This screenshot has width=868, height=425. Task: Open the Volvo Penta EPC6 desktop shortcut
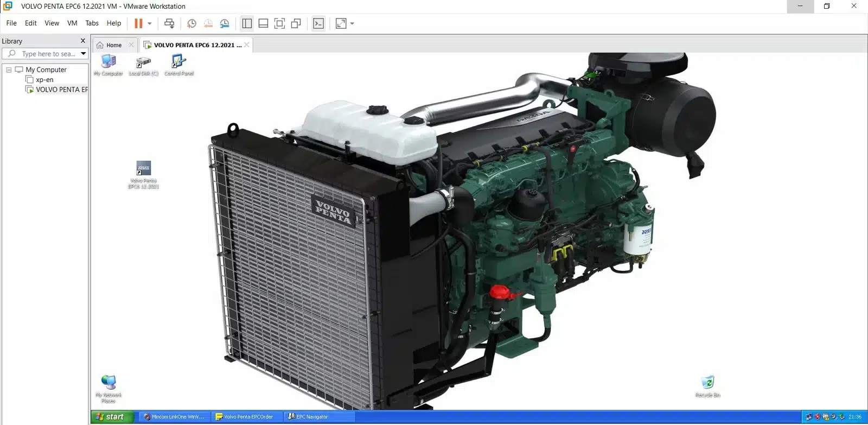[x=143, y=168]
